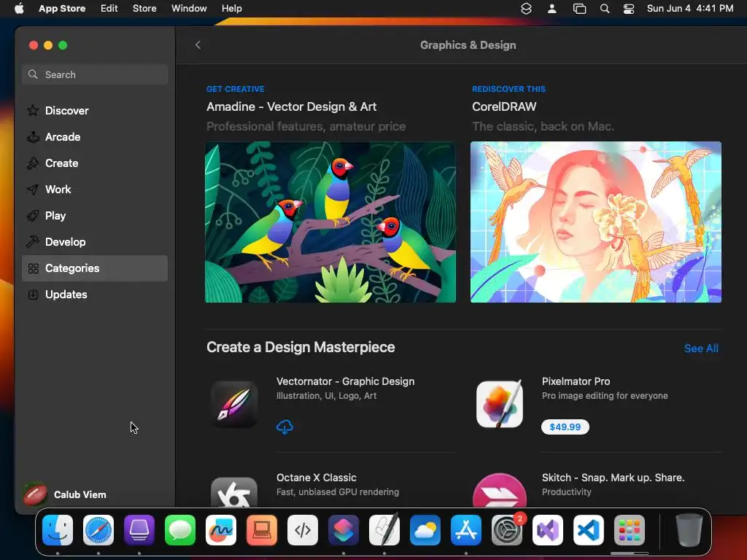Click the Pixelmator Pro title

tap(576, 381)
